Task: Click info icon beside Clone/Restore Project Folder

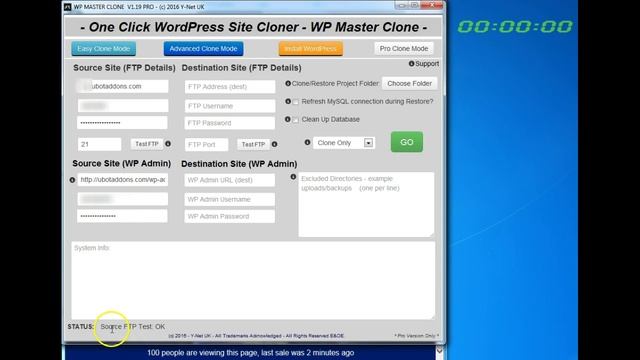Action: tap(288, 83)
